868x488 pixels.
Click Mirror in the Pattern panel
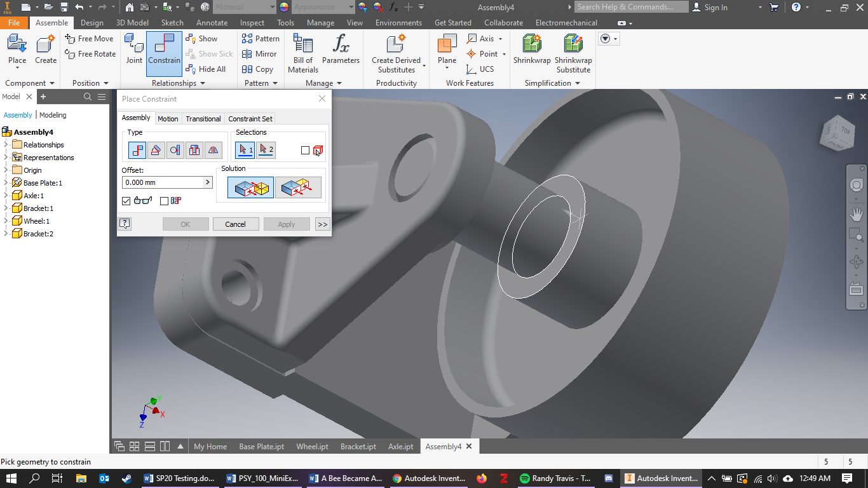point(259,54)
